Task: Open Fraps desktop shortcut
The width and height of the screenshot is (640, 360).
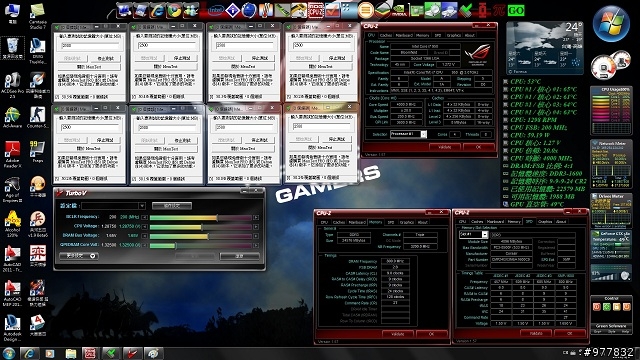Action: [37, 152]
